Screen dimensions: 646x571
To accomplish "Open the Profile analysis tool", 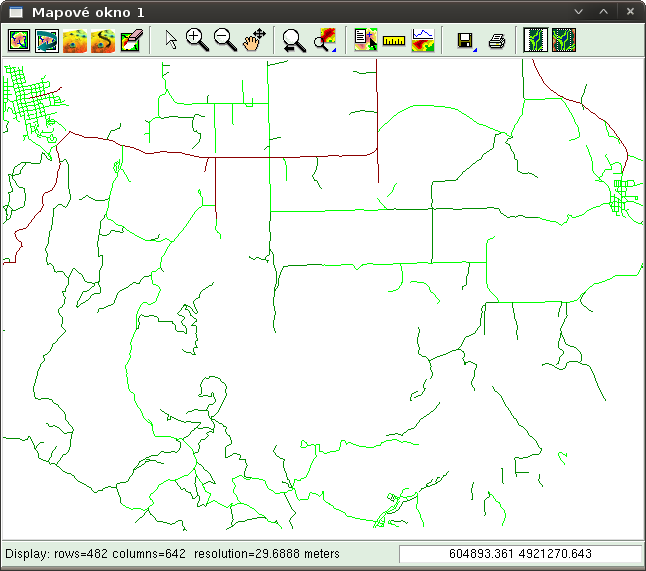I will point(423,40).
